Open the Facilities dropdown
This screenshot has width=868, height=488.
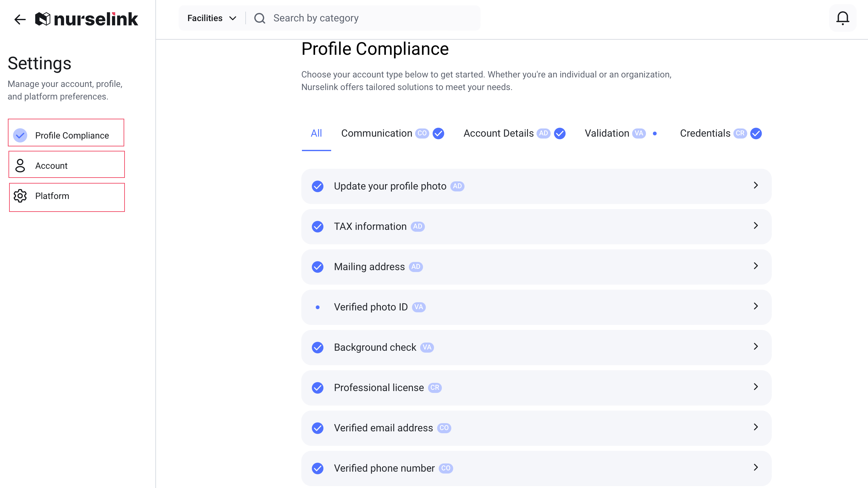(212, 18)
